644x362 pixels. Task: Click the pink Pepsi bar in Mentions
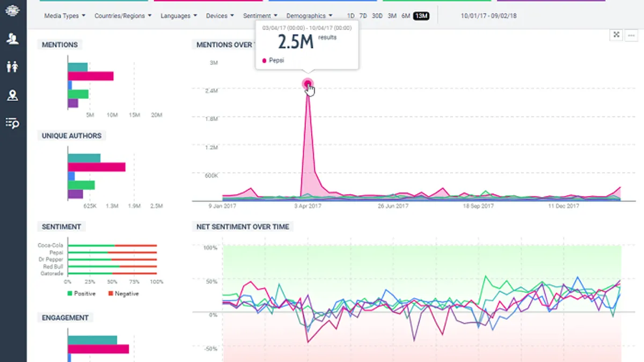(91, 76)
